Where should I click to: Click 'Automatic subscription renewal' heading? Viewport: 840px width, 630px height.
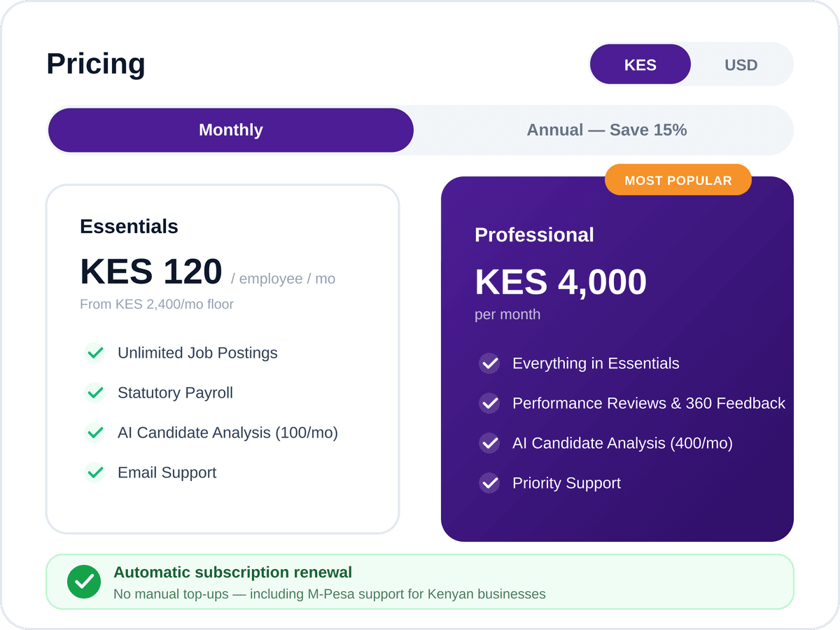coord(232,573)
